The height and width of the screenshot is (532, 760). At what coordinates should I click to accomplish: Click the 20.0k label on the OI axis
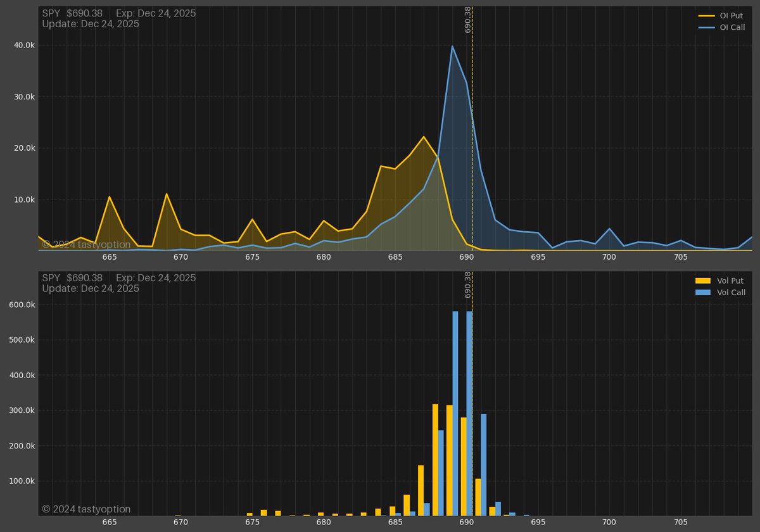coord(24,148)
